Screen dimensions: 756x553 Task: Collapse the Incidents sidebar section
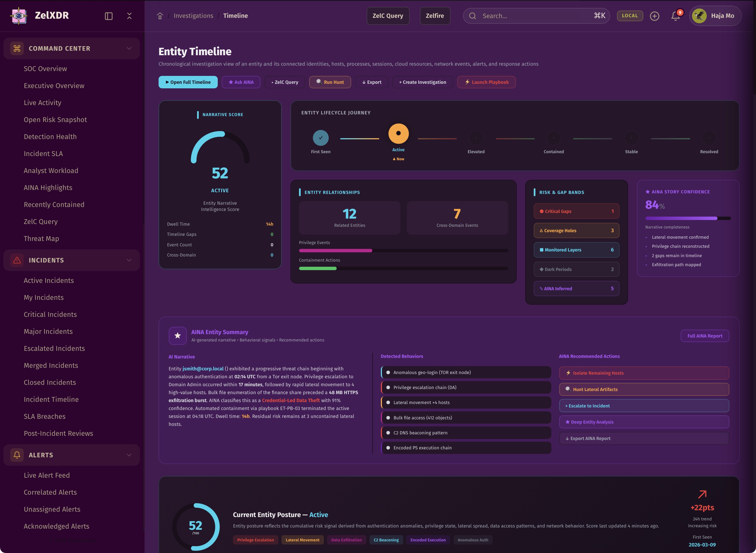coord(129,260)
